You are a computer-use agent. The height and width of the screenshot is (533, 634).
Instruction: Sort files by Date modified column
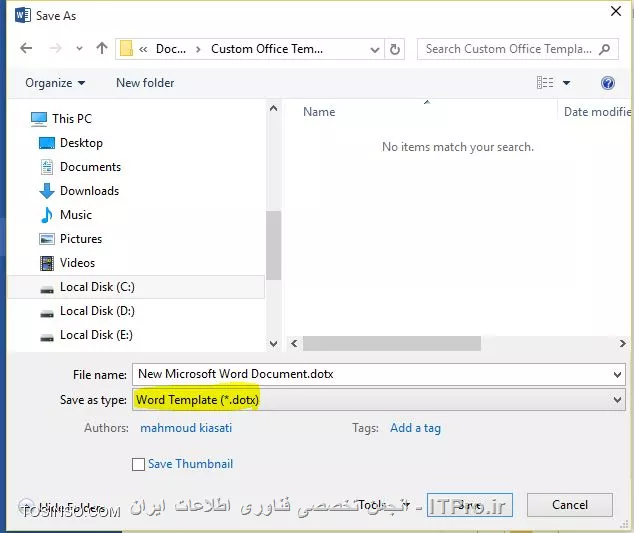[596, 112]
